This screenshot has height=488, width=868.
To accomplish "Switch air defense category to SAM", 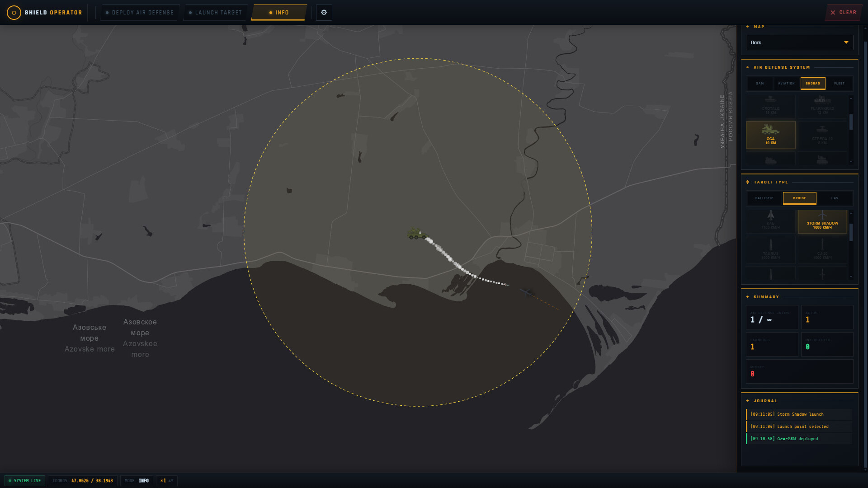I will pyautogui.click(x=760, y=84).
